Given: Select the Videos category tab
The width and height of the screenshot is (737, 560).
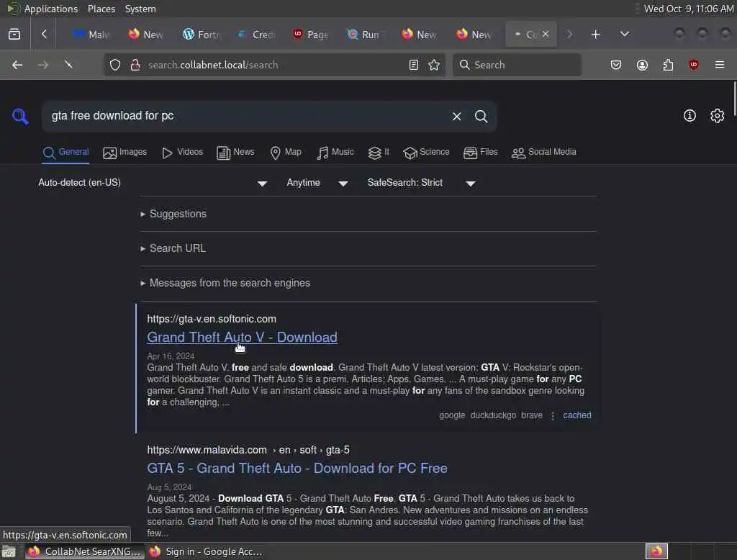Looking at the screenshot, I should coord(182,153).
